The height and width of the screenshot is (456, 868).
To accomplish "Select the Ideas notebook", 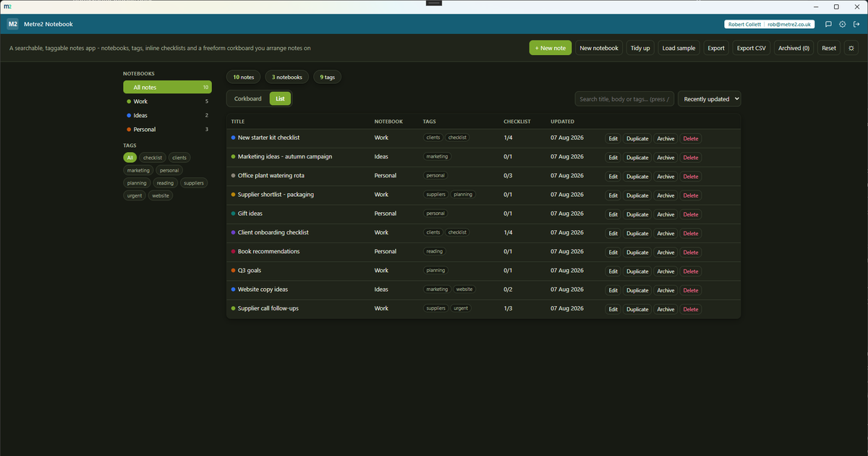I will tap(167, 115).
